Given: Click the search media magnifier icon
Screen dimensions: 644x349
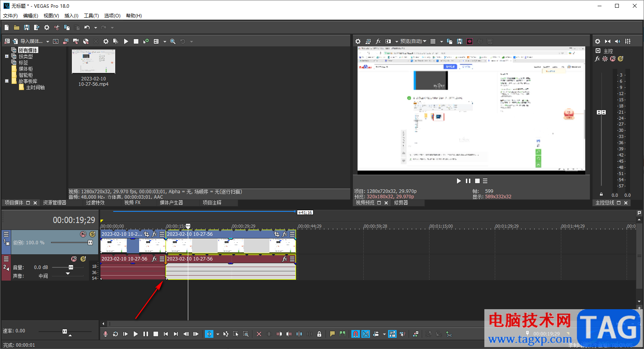Looking at the screenshot, I should 173,41.
